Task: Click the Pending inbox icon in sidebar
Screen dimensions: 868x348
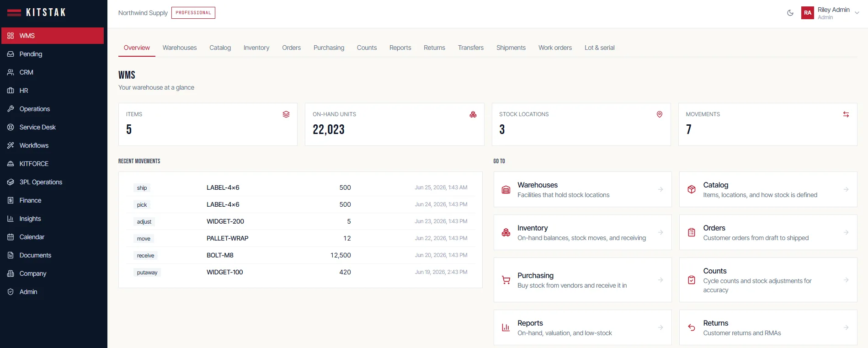Action: pyautogui.click(x=11, y=54)
